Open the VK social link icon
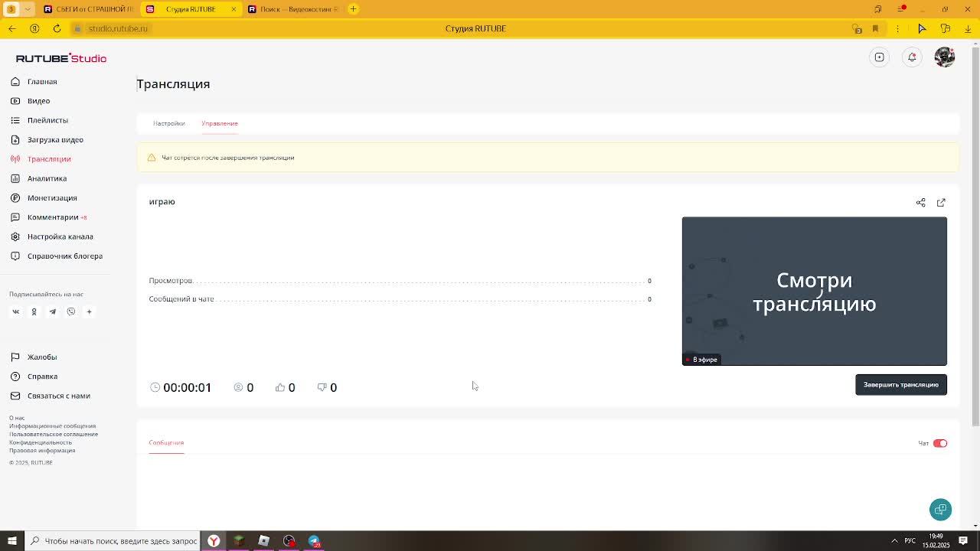Screen dimensions: 980x551 coord(15,311)
